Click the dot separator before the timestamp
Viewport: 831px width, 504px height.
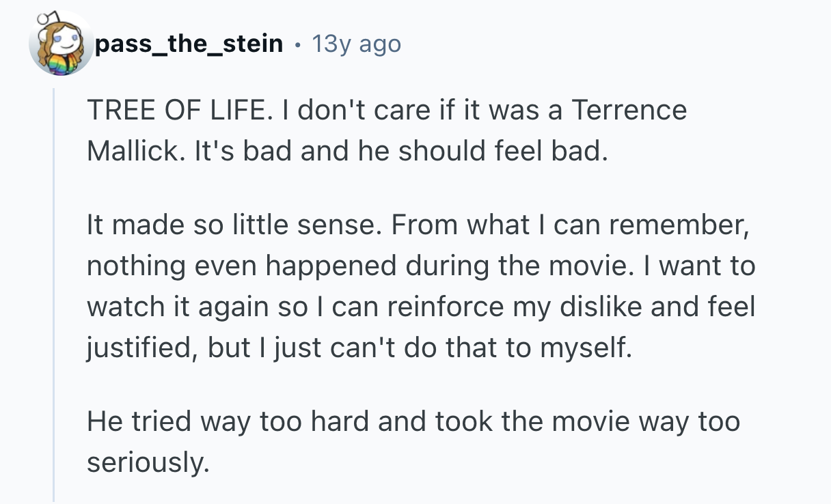pyautogui.click(x=297, y=45)
